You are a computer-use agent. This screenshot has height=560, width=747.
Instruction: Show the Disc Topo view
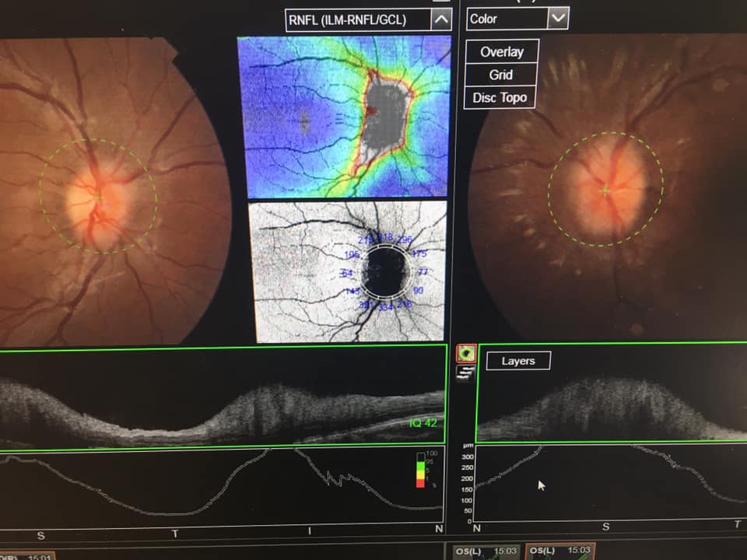pyautogui.click(x=500, y=98)
